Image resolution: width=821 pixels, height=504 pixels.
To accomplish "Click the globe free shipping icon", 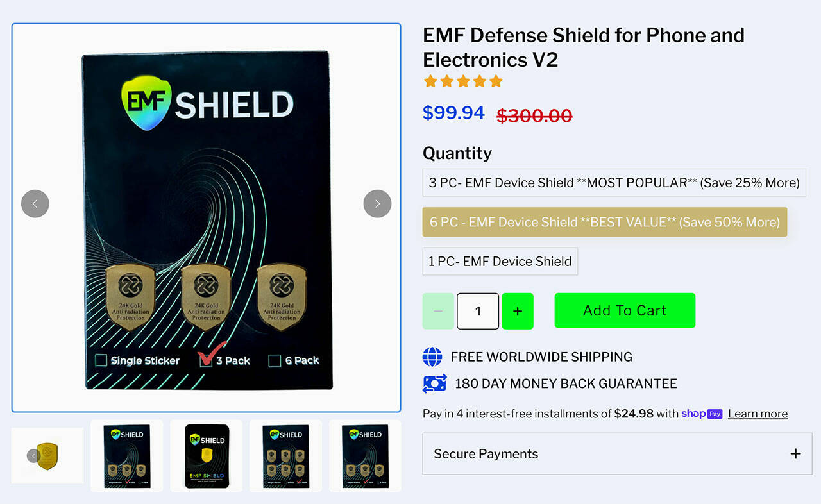I will pos(433,357).
